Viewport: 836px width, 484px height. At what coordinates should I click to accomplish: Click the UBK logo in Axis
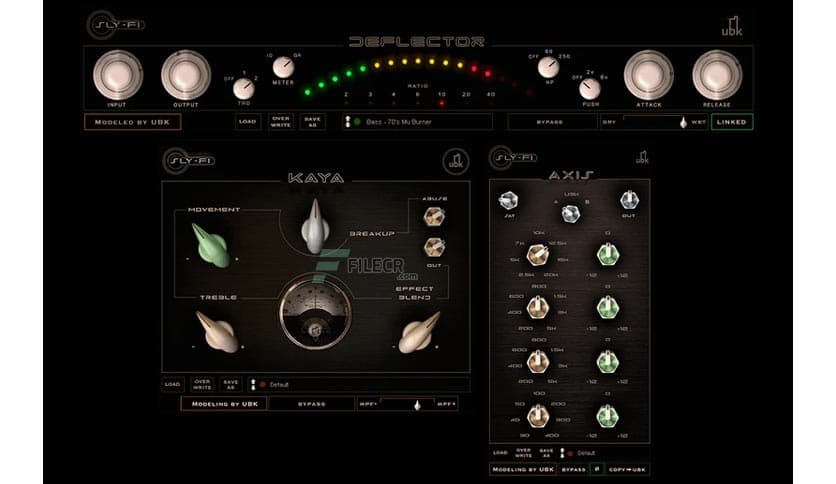(x=642, y=157)
